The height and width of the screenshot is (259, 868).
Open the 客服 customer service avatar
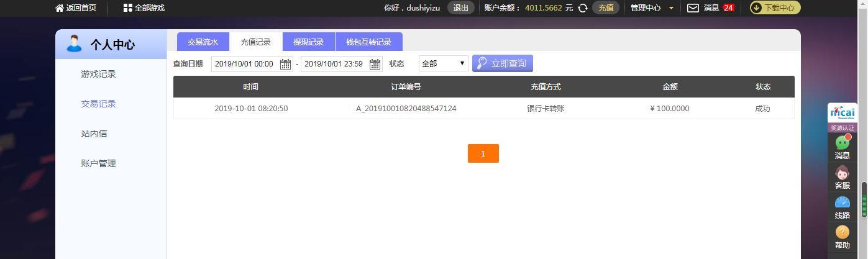pyautogui.click(x=843, y=173)
